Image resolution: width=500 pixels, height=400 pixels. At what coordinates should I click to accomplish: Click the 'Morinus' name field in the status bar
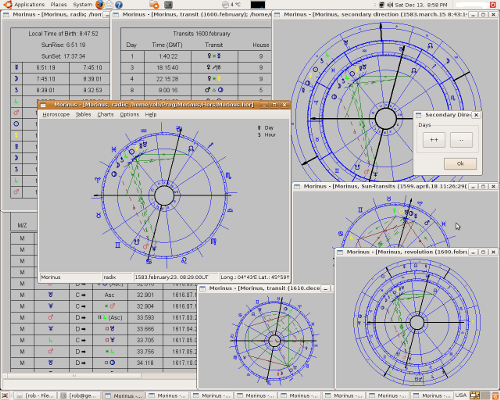(x=70, y=277)
